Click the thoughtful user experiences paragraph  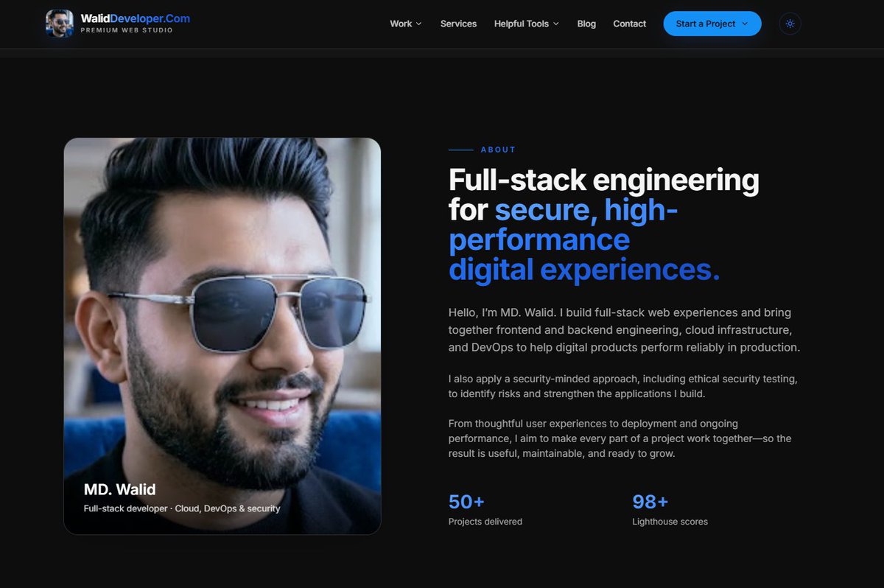(620, 438)
